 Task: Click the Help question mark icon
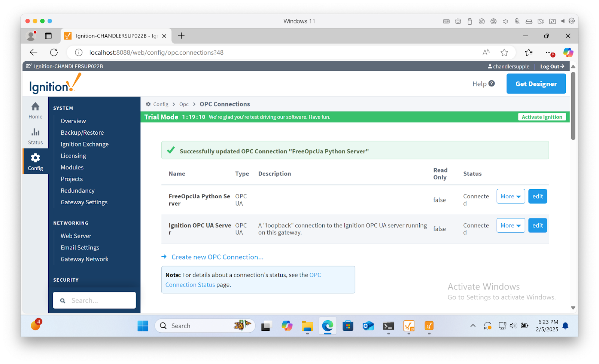(x=492, y=83)
